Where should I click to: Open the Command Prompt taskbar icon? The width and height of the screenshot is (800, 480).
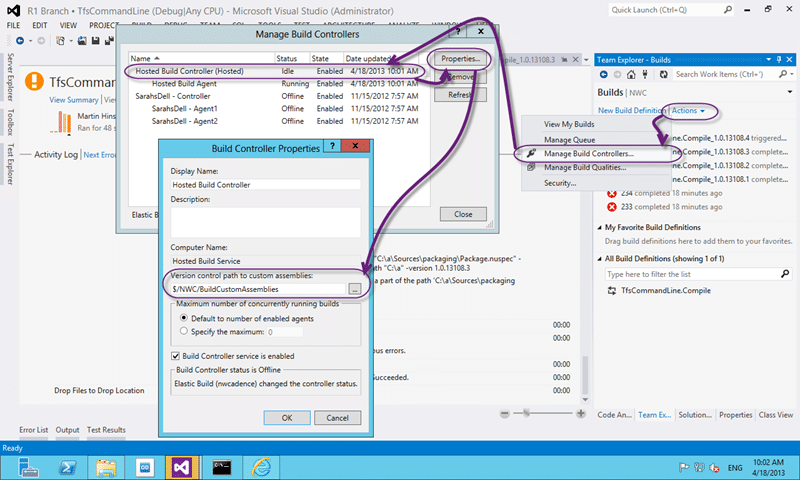(x=221, y=467)
